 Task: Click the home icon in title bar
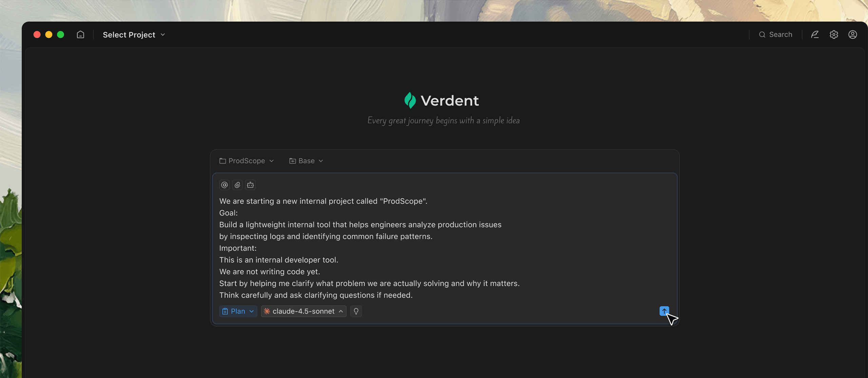pyautogui.click(x=80, y=35)
